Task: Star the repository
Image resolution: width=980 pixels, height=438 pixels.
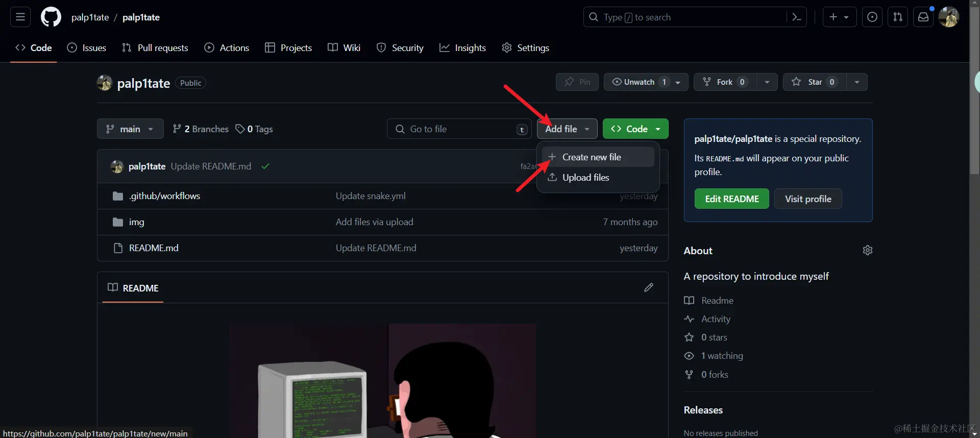Action: pyautogui.click(x=815, y=82)
